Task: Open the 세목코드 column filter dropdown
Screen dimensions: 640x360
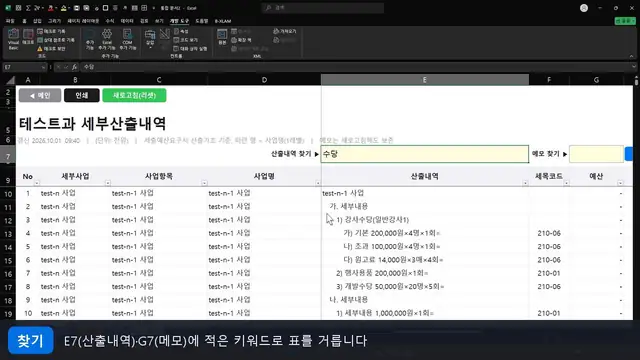Action: click(x=566, y=183)
